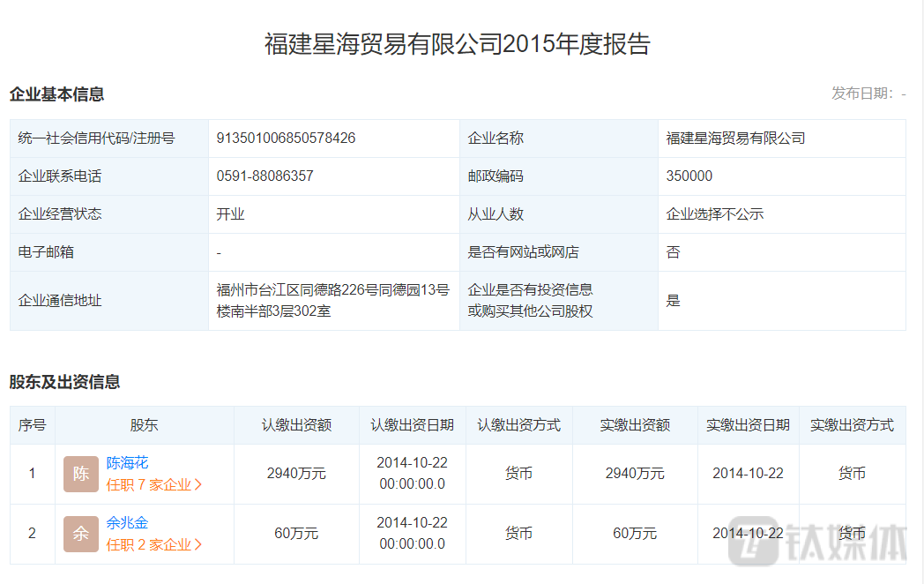Click the company name value 福建星海贸易有限公司
924x584 pixels.
coord(735,139)
